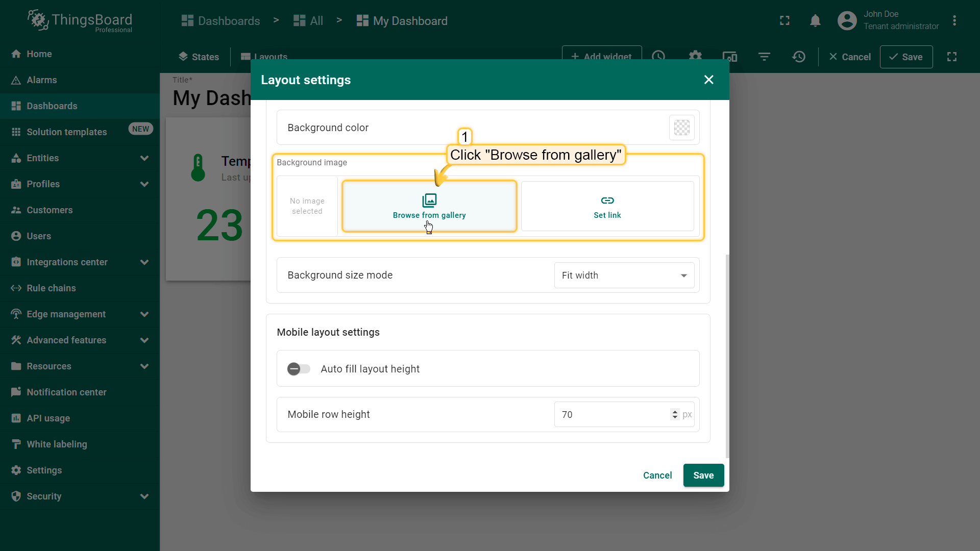
Task: Click Browse from gallery image icon
Action: point(429,200)
